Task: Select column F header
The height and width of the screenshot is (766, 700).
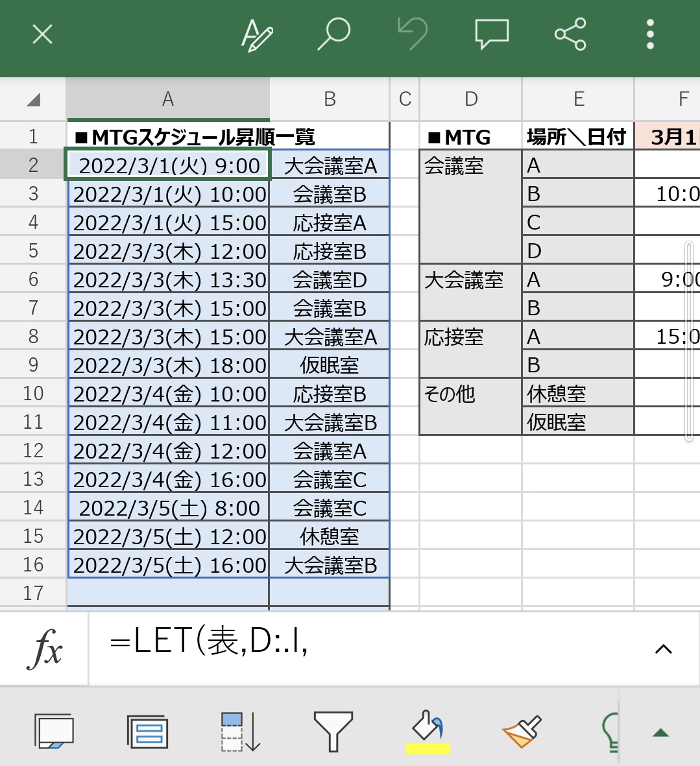Action: (668, 99)
